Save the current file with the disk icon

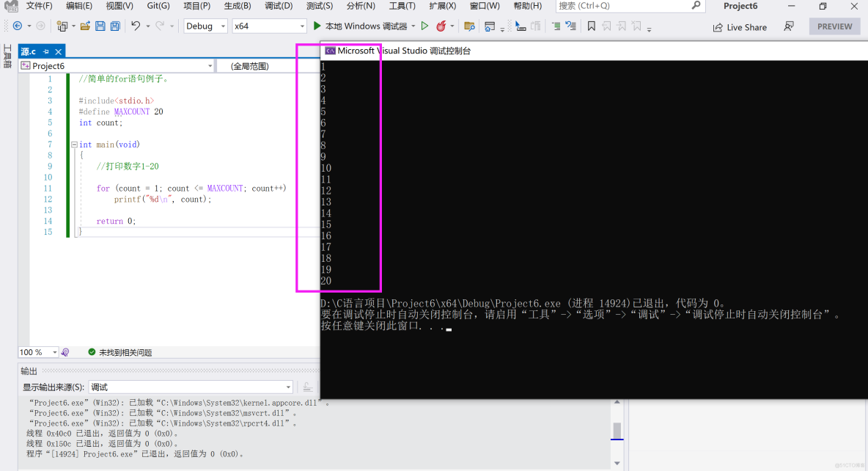click(x=100, y=26)
